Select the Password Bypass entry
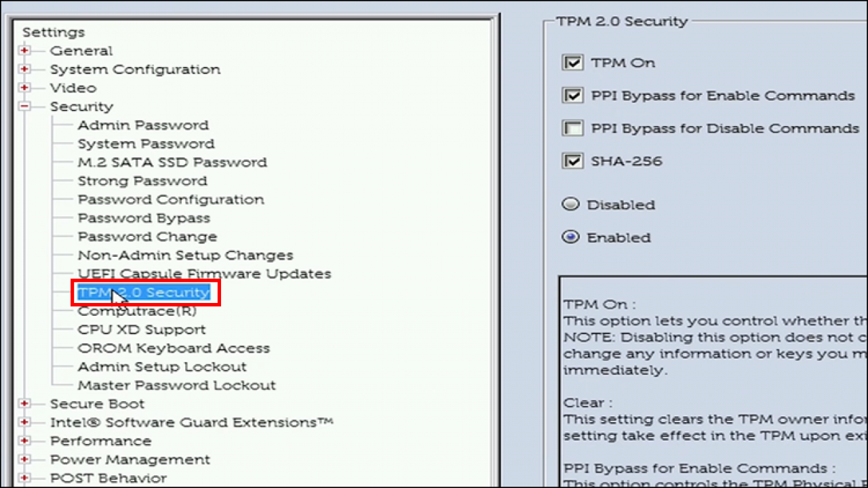 [144, 218]
